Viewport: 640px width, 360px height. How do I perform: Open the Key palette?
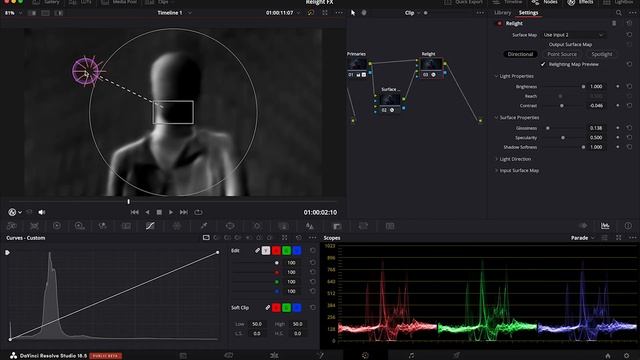pos(337,226)
